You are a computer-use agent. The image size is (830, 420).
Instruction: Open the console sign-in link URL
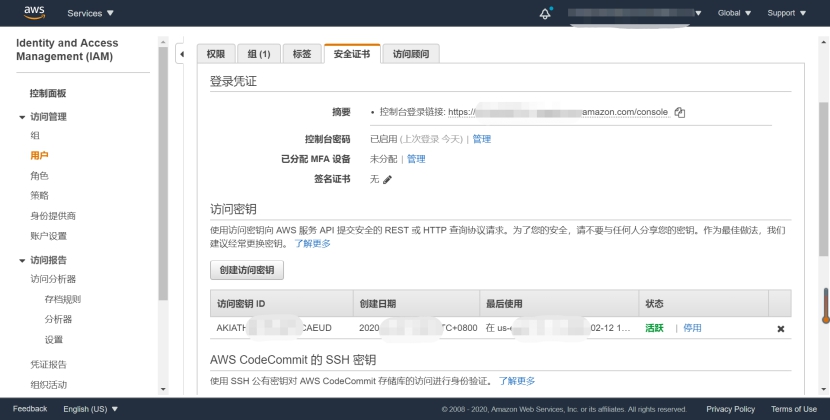coord(558,112)
